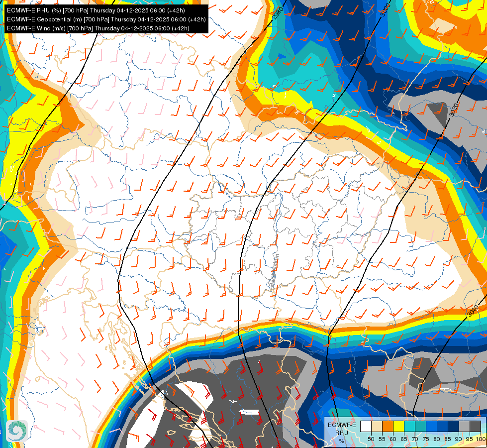Click the legend tick value 90
Viewport: 487px width, 448px height.
coord(459,439)
